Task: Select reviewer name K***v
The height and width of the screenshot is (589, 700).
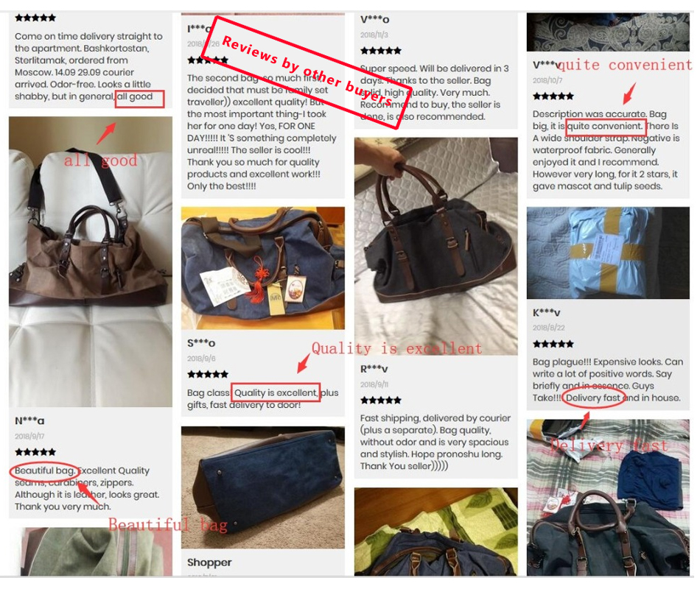Action: (x=547, y=313)
